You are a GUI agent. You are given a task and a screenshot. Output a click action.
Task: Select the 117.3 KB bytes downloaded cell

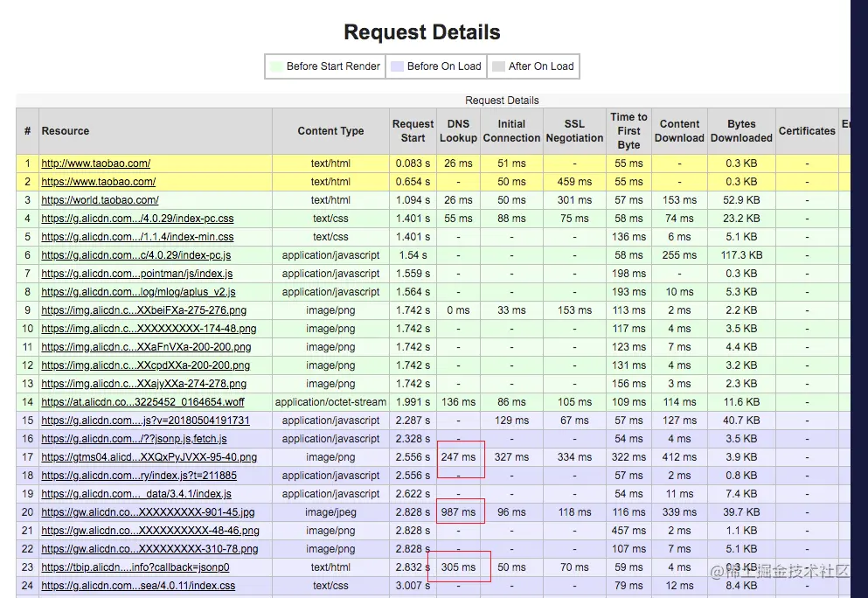(x=741, y=255)
